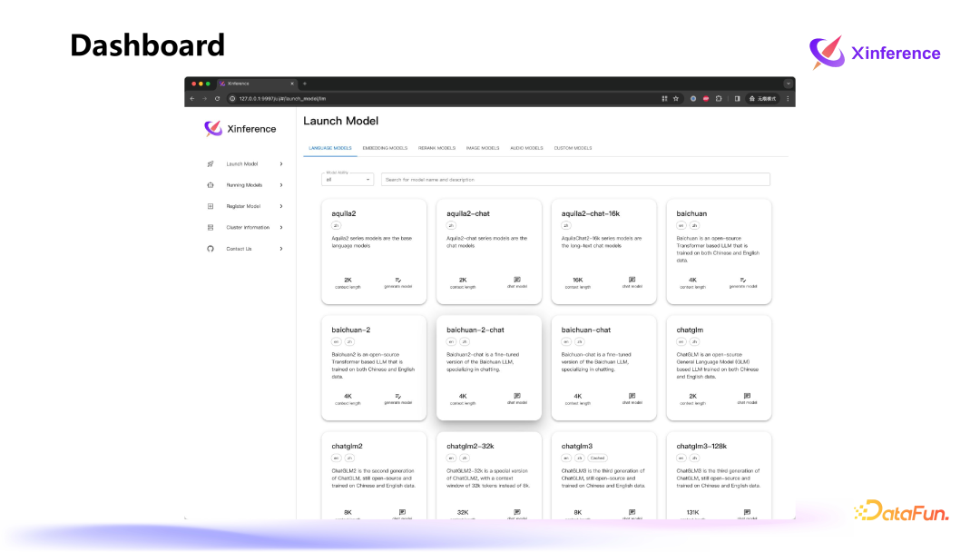The width and height of the screenshot is (980, 552).
Task: Select the chatglm3-128k card title
Action: [701, 447]
